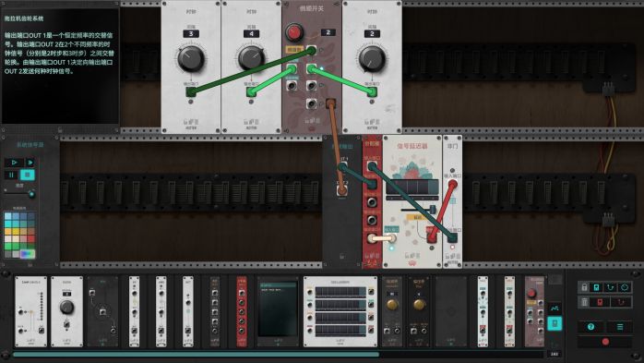
Task: Click the fast-forward step button
Action: tap(30, 163)
